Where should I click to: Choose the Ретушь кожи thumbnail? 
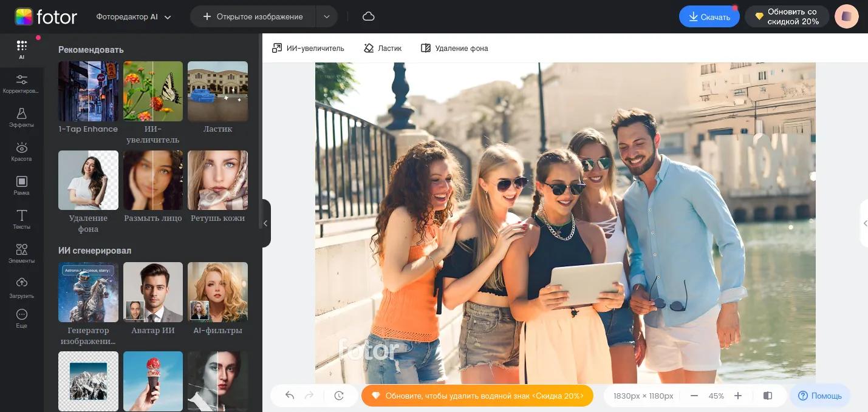[x=217, y=180]
